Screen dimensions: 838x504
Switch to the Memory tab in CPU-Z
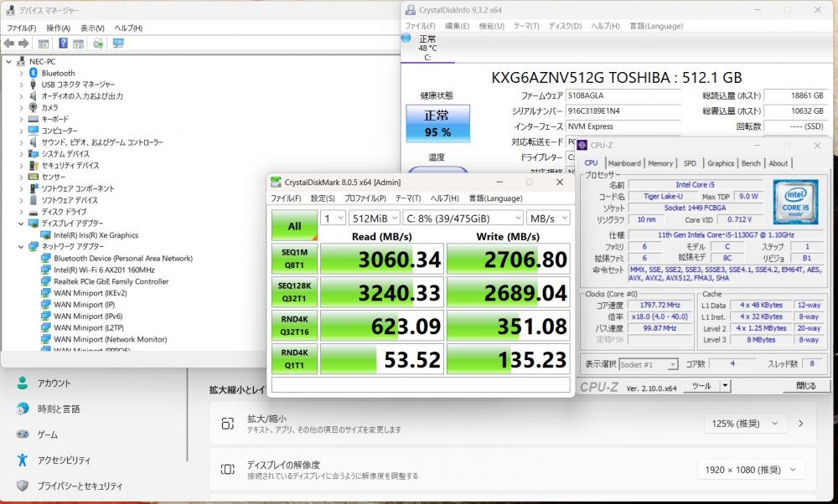[x=660, y=163]
